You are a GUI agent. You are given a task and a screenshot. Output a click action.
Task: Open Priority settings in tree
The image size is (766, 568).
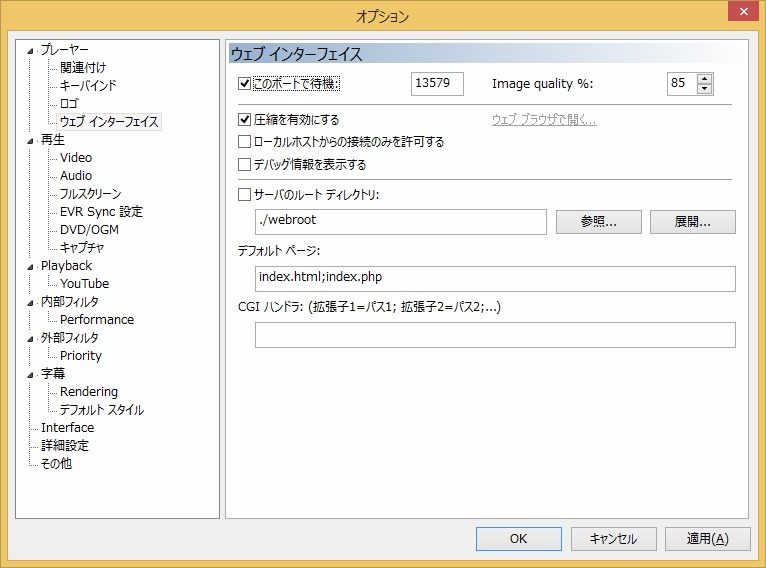point(81,356)
